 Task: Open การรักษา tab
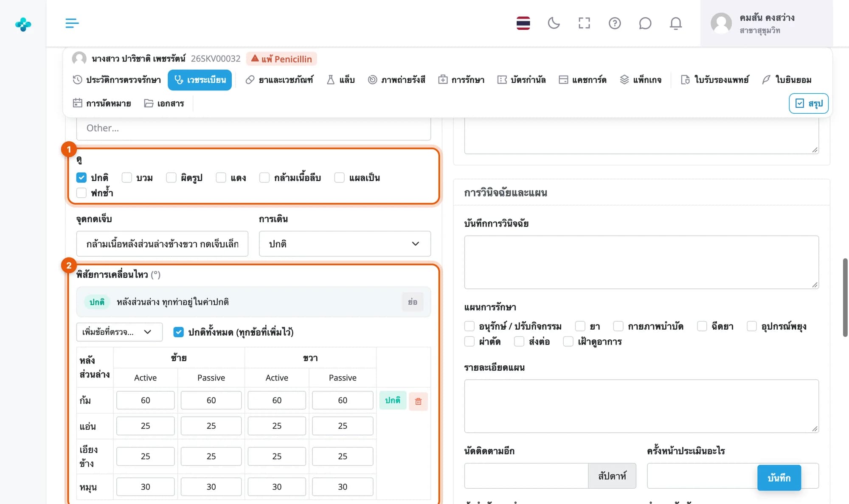click(x=461, y=80)
